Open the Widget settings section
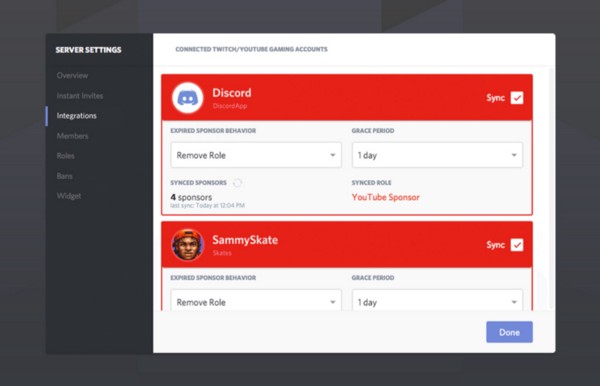The height and width of the screenshot is (386, 600). (x=69, y=196)
